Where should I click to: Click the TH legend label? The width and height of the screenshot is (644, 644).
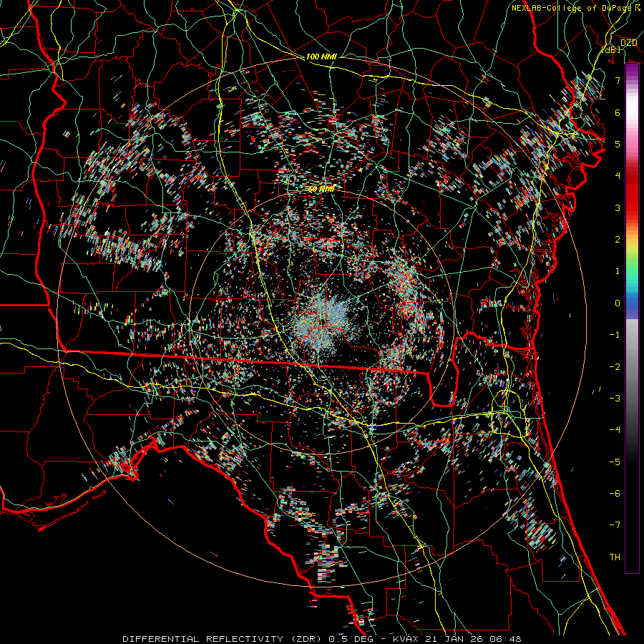pyautogui.click(x=615, y=557)
